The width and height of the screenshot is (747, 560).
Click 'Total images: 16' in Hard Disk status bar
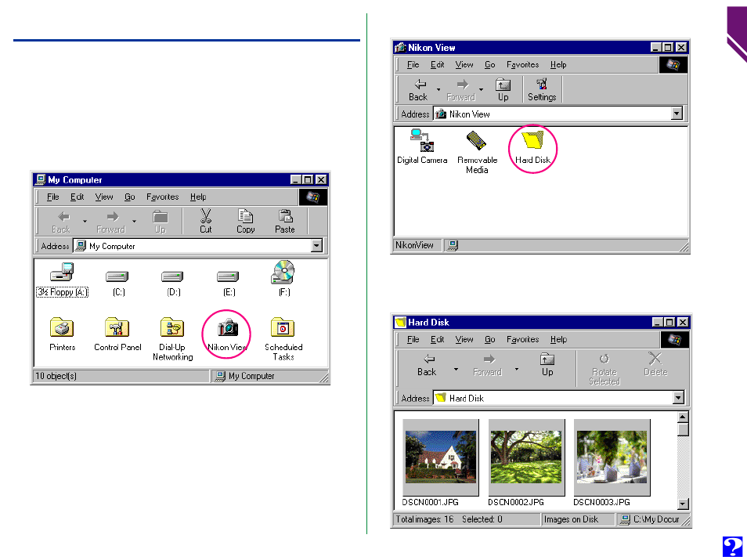(x=424, y=519)
